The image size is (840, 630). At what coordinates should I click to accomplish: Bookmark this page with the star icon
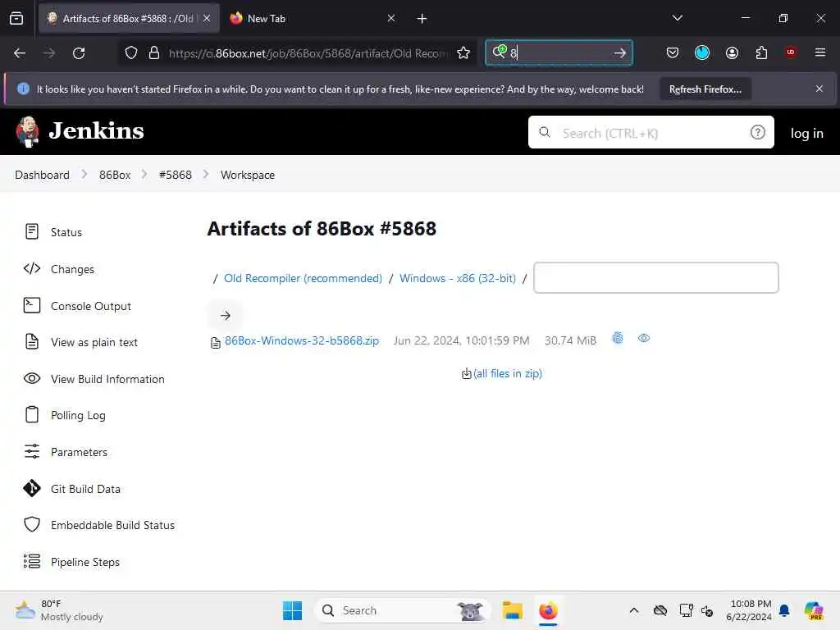pyautogui.click(x=463, y=53)
